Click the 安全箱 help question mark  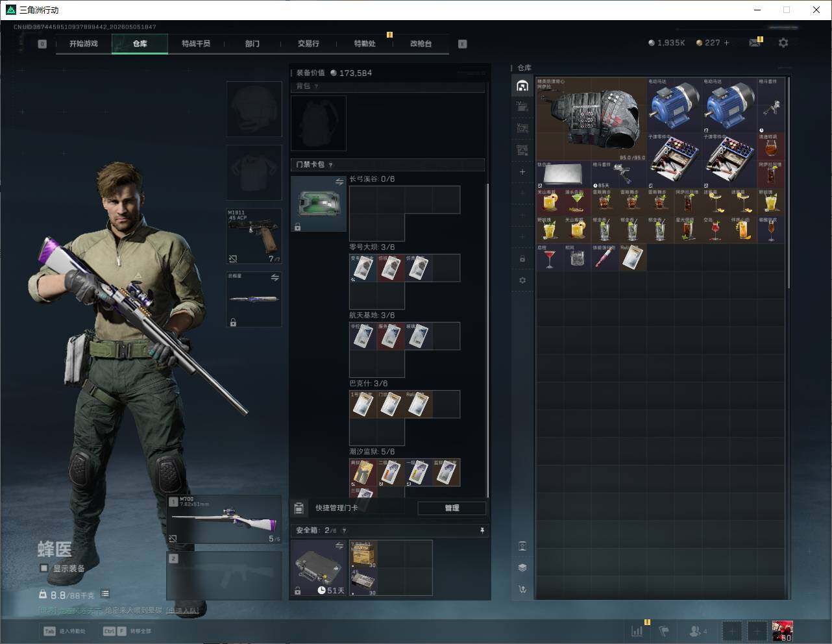point(344,530)
